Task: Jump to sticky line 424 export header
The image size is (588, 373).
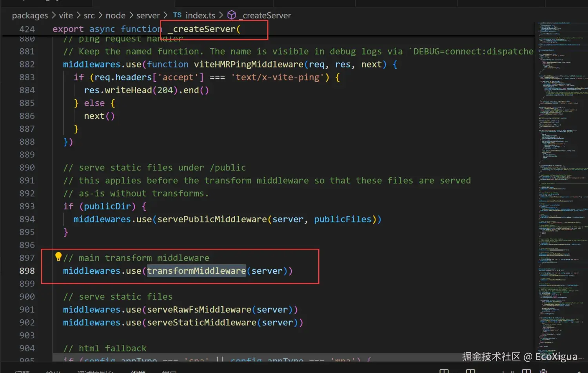Action: pos(269,29)
